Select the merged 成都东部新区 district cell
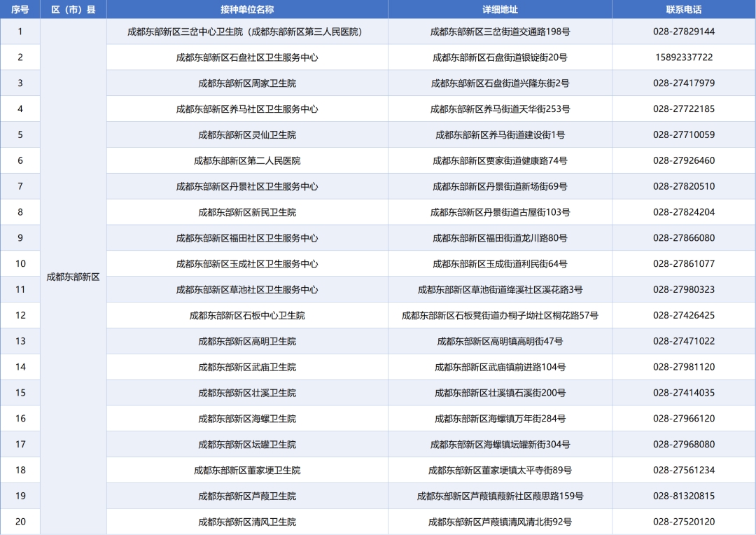The height and width of the screenshot is (535, 756). click(73, 277)
